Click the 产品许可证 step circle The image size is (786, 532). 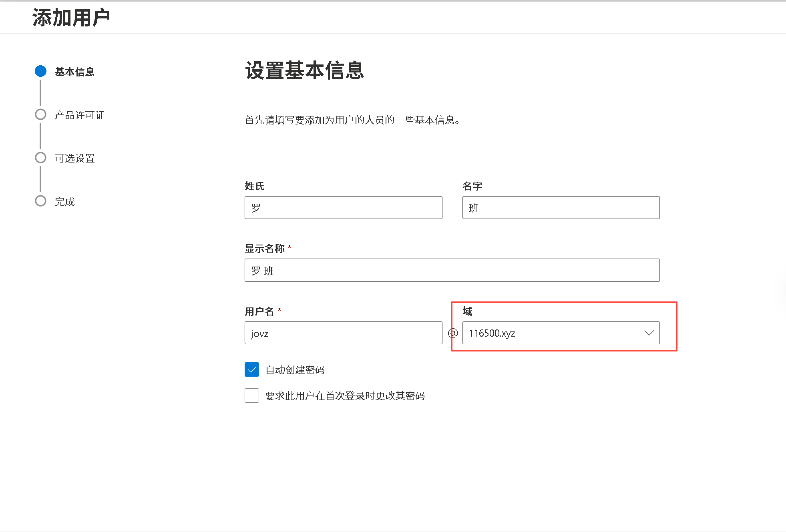40,114
